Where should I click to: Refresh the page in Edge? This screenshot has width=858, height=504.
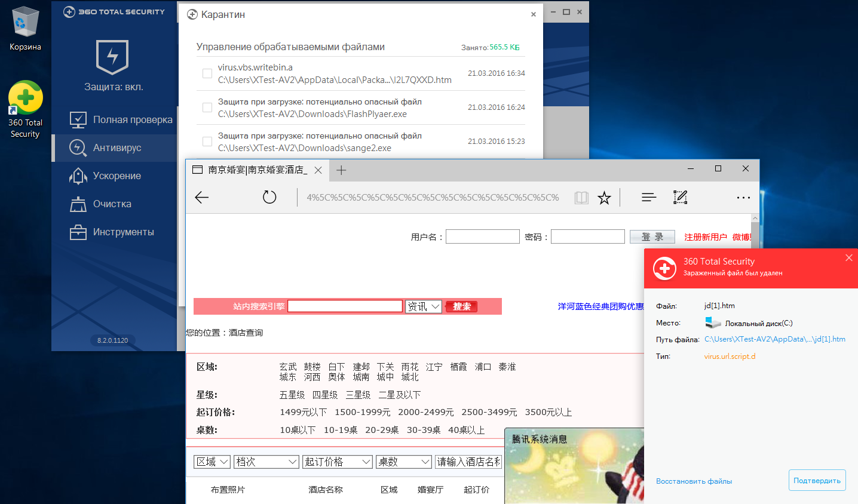269,197
